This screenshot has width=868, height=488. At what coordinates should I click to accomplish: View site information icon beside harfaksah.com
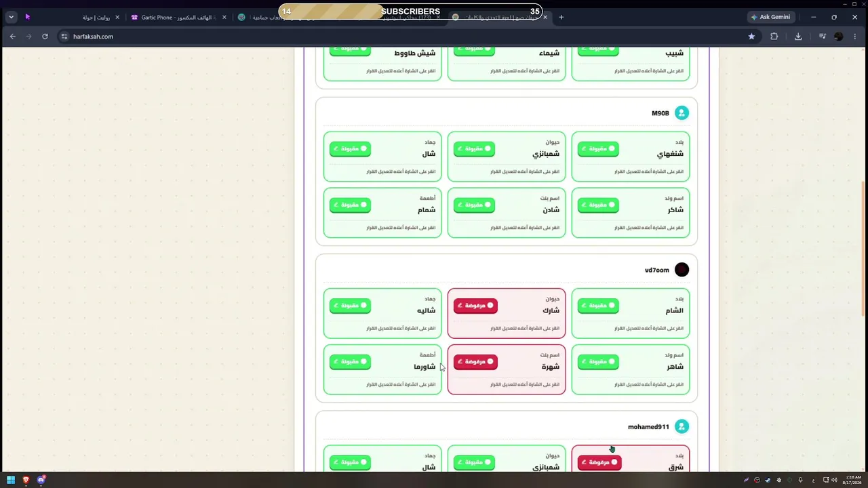tap(64, 37)
